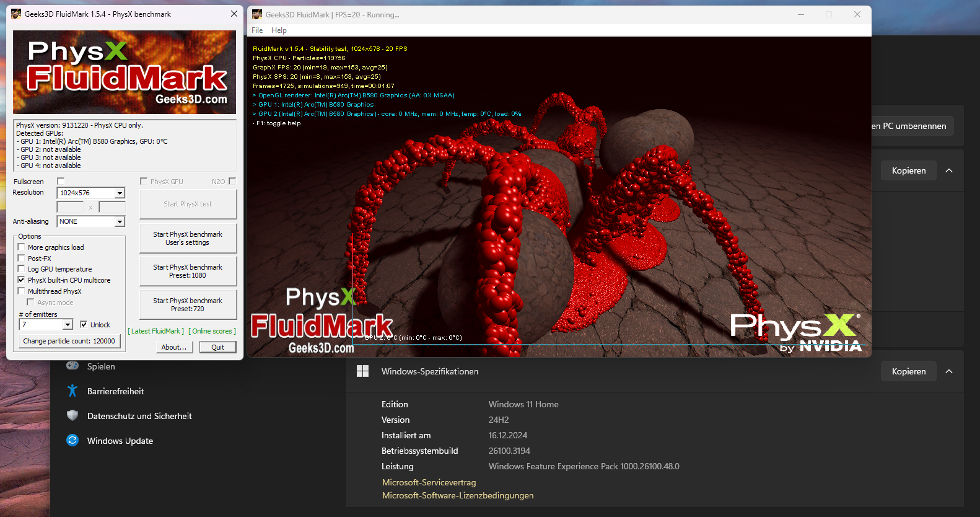Screen dimensions: 980x517
Task: Start PhysX benchmark with User's settings
Action: point(188,238)
